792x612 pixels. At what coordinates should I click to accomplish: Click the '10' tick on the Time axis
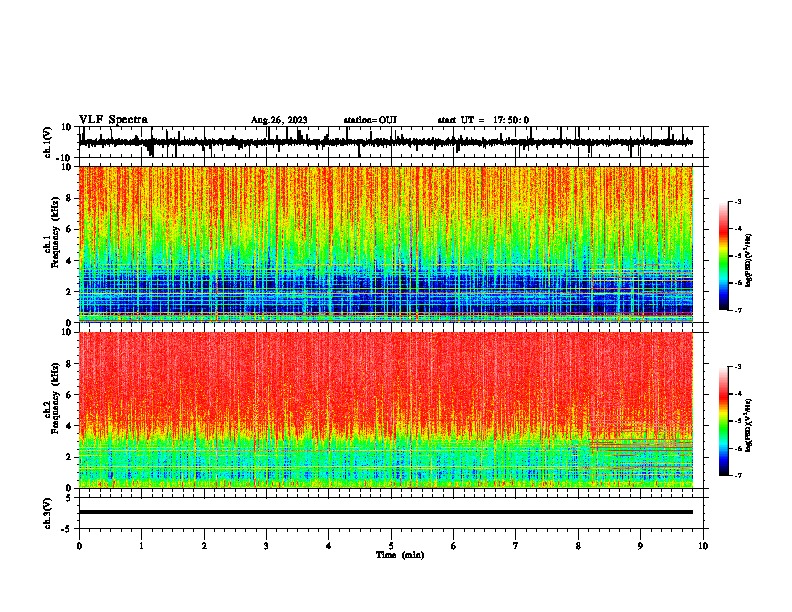click(x=703, y=546)
